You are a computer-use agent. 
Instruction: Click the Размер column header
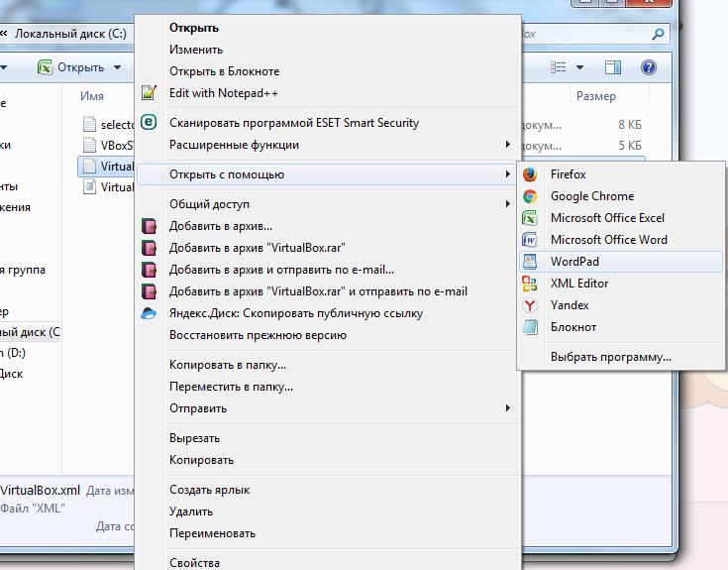point(595,96)
